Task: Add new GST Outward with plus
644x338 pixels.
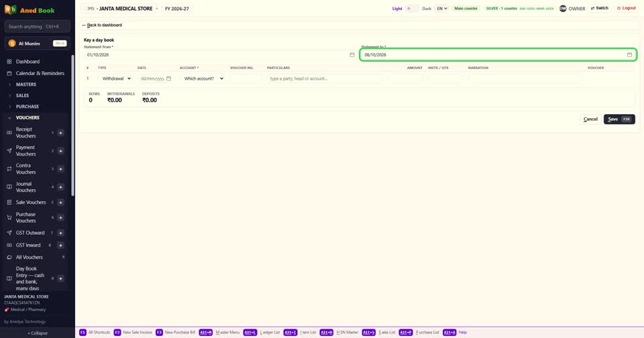Action: (60, 233)
